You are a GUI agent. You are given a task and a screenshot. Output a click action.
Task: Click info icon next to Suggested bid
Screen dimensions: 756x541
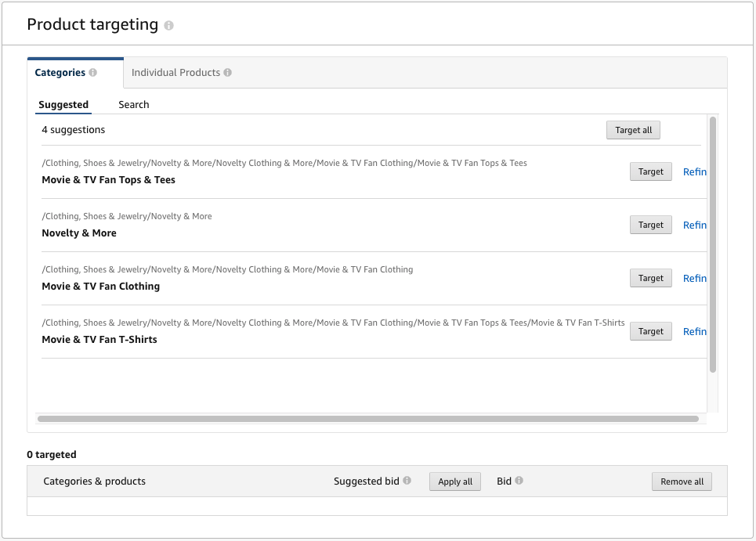pos(407,481)
